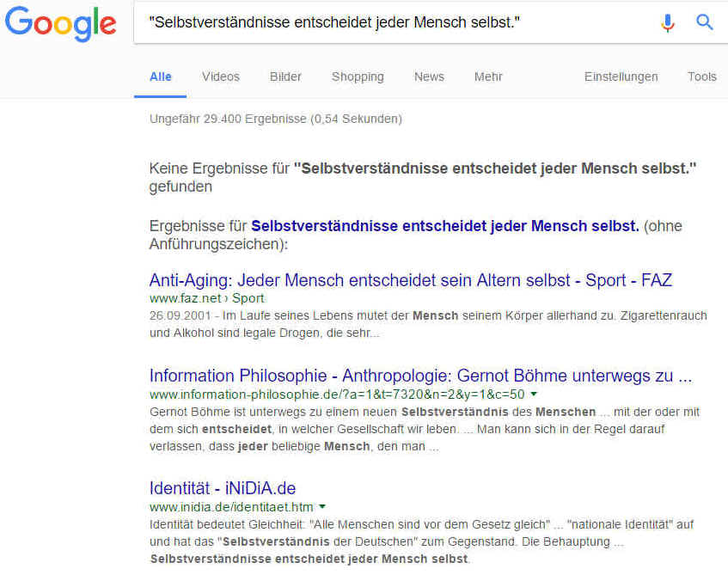
Task: Expand the Mehr menu
Action: pos(488,76)
